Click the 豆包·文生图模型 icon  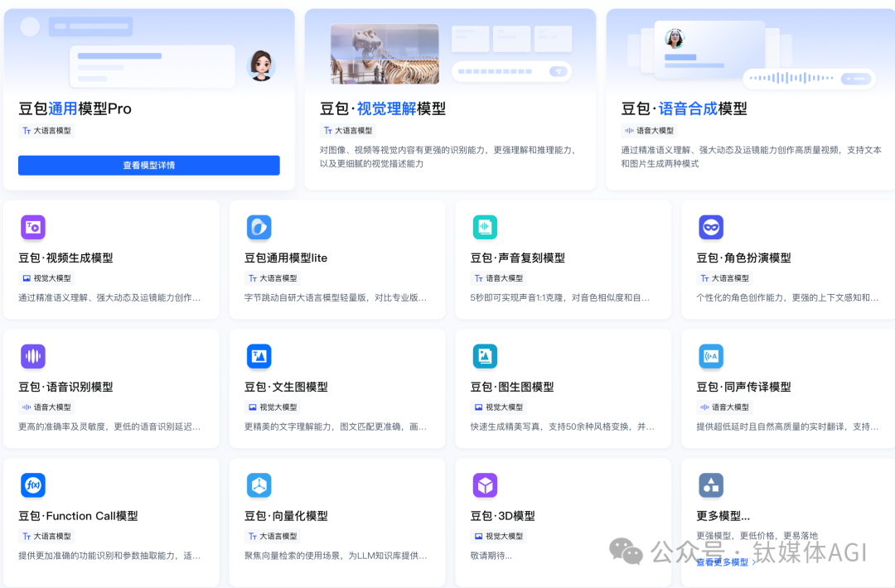pos(259,356)
